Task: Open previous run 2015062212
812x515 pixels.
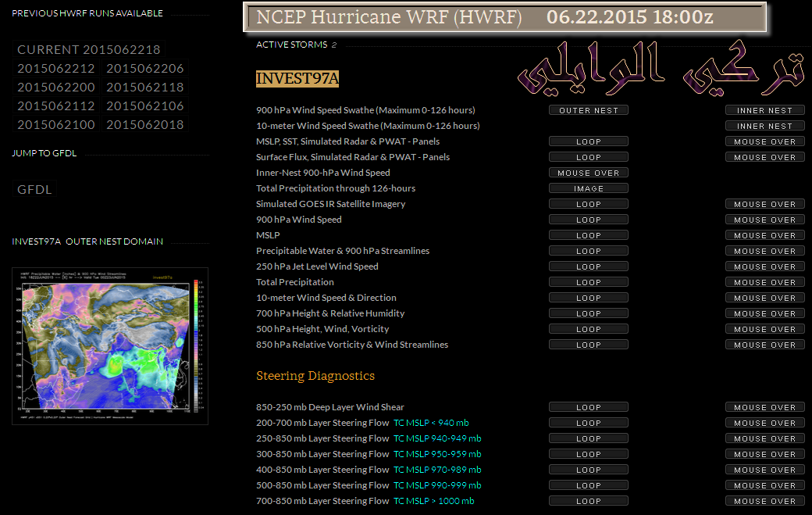Action: [x=56, y=69]
